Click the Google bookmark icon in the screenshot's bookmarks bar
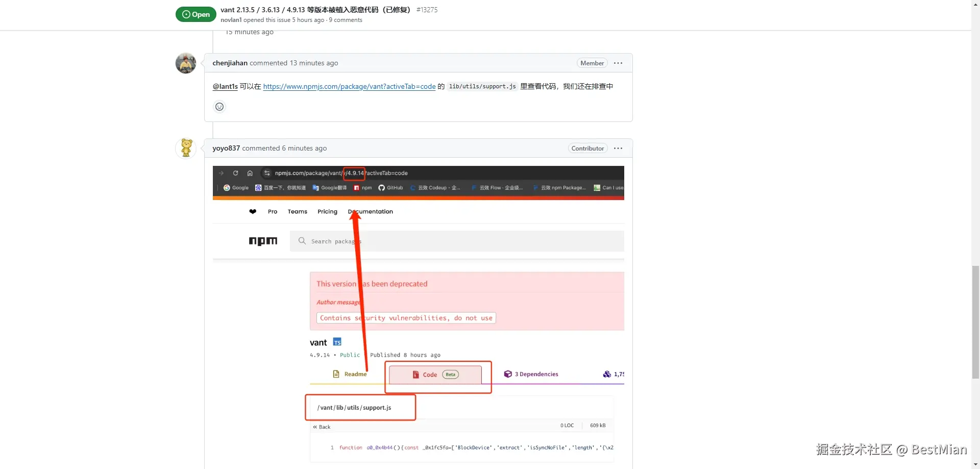 click(227, 188)
